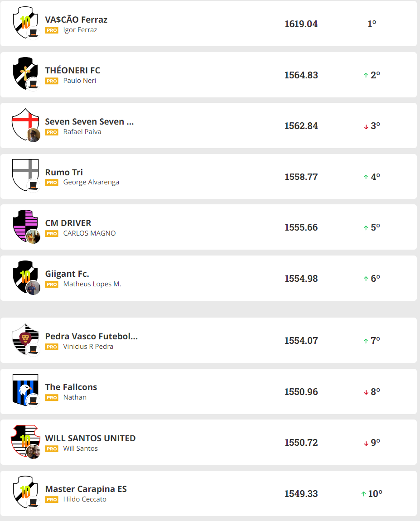This screenshot has width=420, height=521.
Task: Click the PRO badge beside Igor Ferraz
Action: tap(52, 30)
